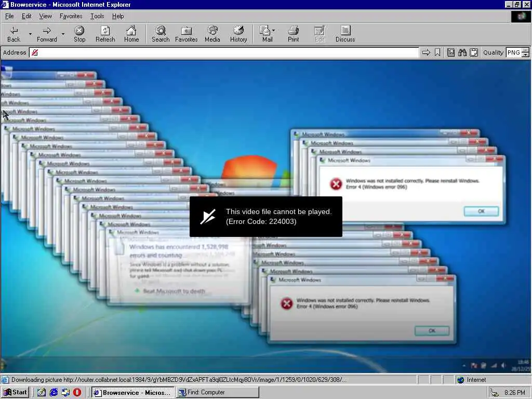Show the History pane

pos(238,34)
